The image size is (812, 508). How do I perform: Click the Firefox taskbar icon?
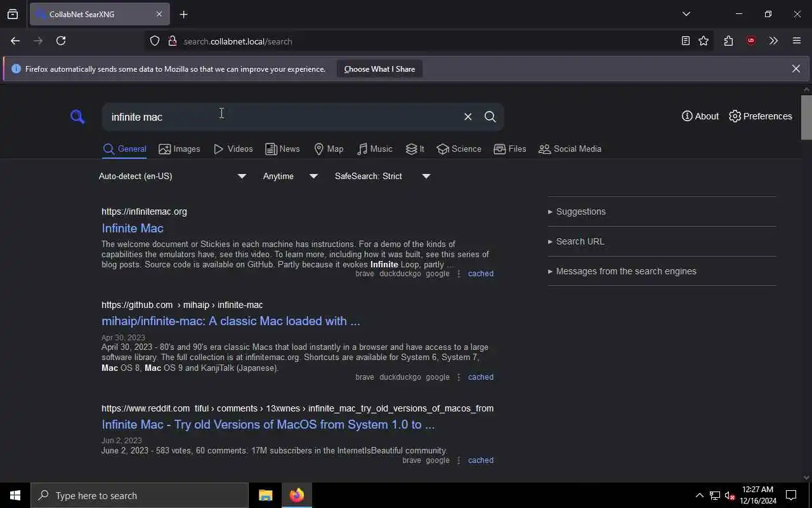(x=296, y=495)
